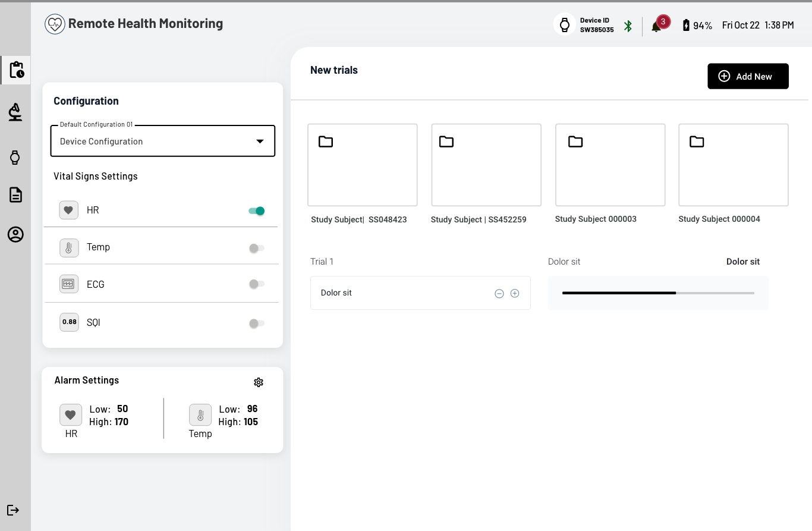The image size is (812, 531).
Task: Click the folder icon for SS452259
Action: click(x=446, y=142)
